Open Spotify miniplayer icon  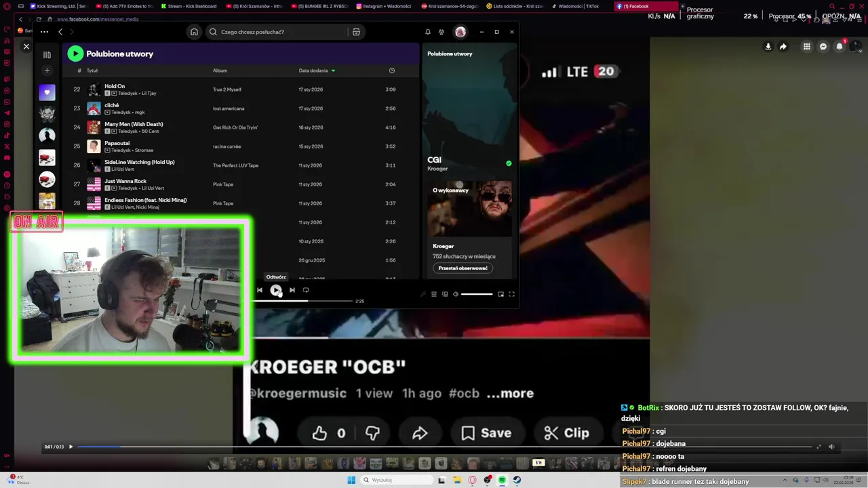point(501,294)
